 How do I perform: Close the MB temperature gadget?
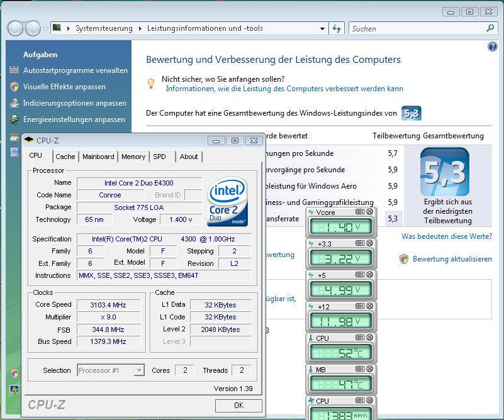click(369, 369)
